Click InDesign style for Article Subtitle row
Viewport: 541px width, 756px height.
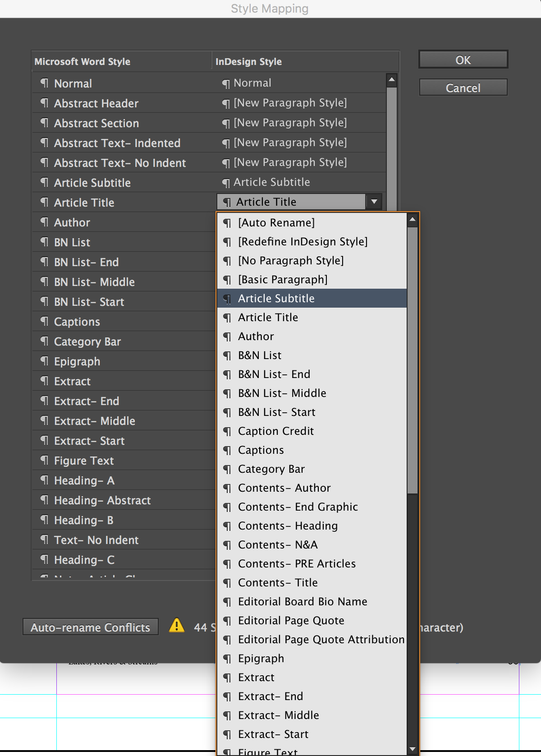(x=266, y=182)
